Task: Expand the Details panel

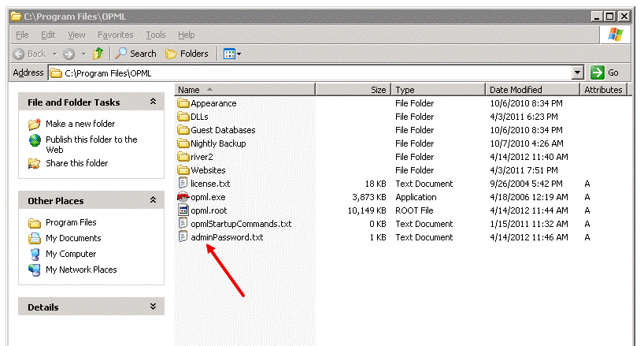Action: click(154, 307)
